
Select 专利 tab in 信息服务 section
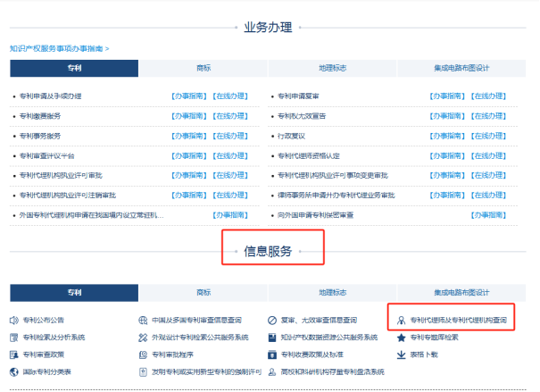coord(74,292)
